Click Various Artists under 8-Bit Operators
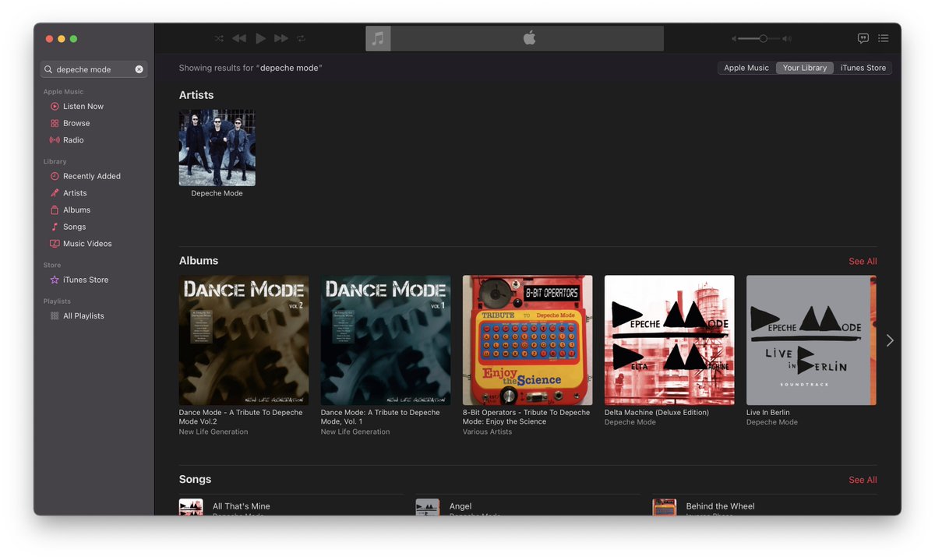Viewport: 935px width, 560px height. tap(487, 431)
